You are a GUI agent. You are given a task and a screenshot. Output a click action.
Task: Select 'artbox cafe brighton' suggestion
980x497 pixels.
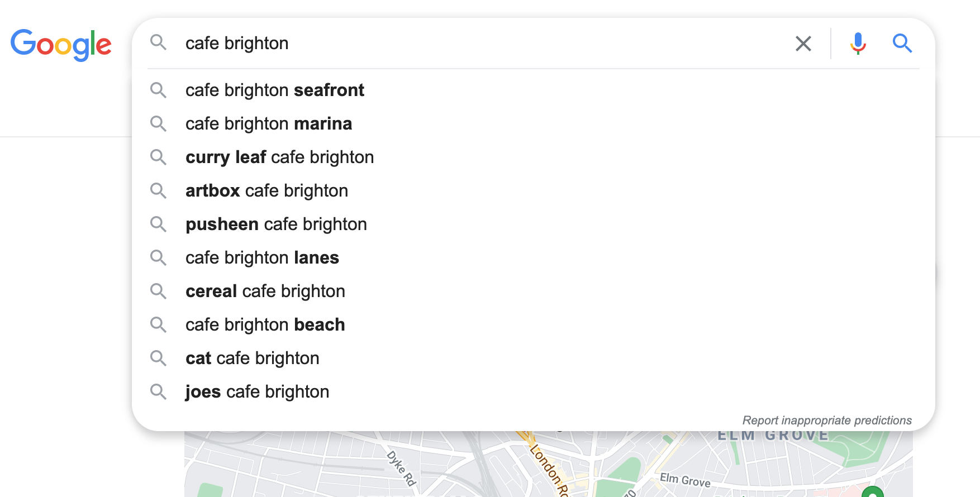[x=267, y=191]
